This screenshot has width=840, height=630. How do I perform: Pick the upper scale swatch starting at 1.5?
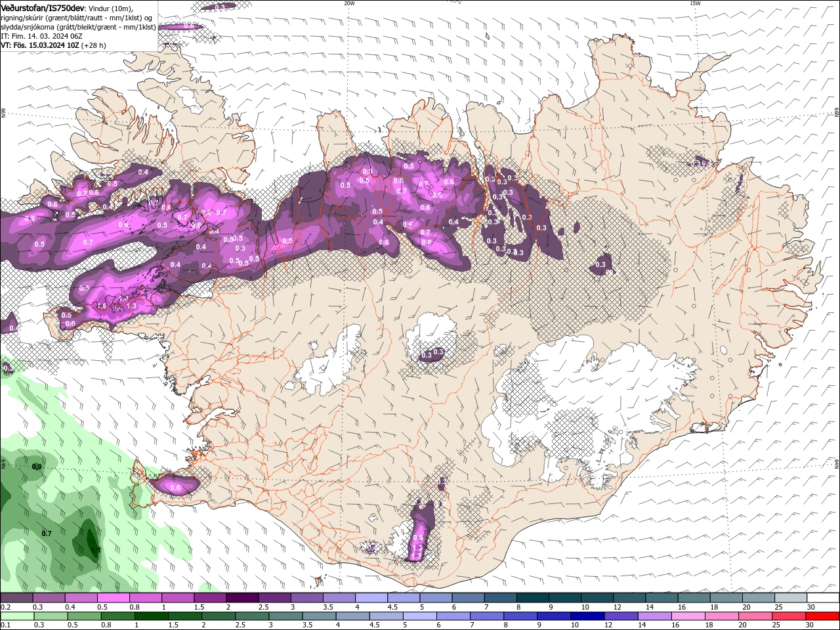[x=210, y=598]
